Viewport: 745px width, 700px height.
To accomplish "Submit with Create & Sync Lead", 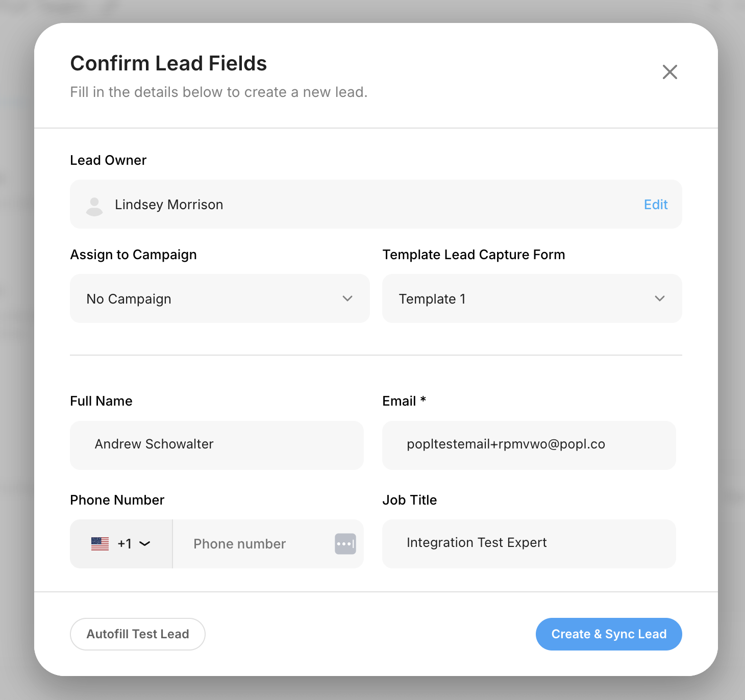I will click(x=609, y=634).
